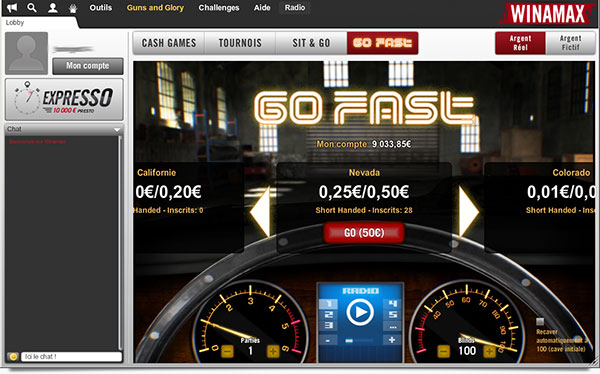Click the Blinds value 100
Screen dimensions: 600x374
(x=467, y=351)
